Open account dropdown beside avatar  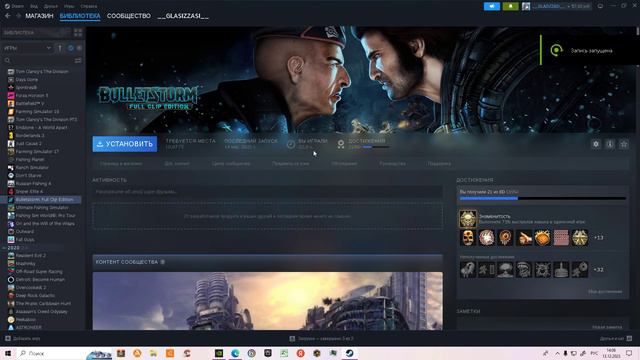point(561,6)
